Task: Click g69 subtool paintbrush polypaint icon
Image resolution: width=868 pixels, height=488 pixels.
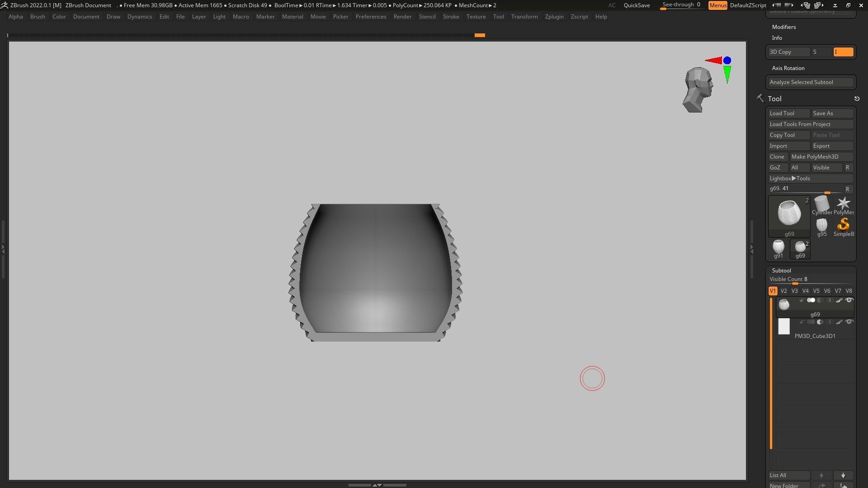Action: coord(839,300)
